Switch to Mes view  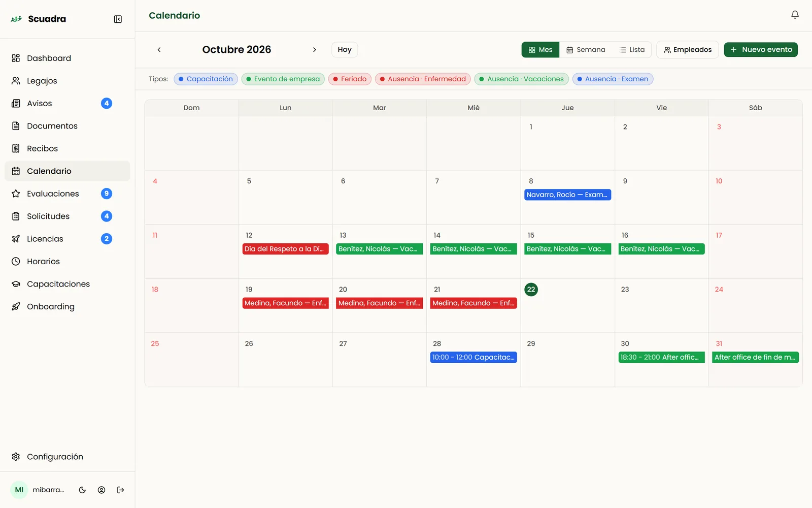[x=540, y=50]
